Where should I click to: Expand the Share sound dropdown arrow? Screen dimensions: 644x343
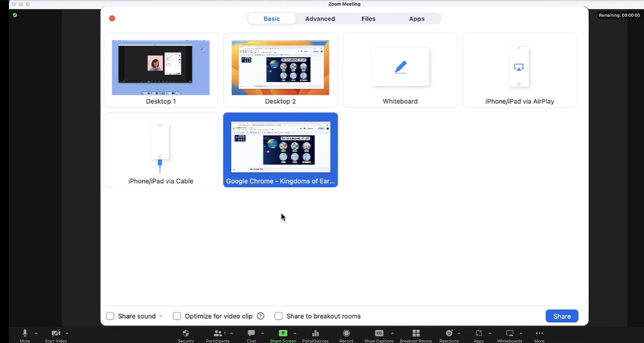point(161,316)
